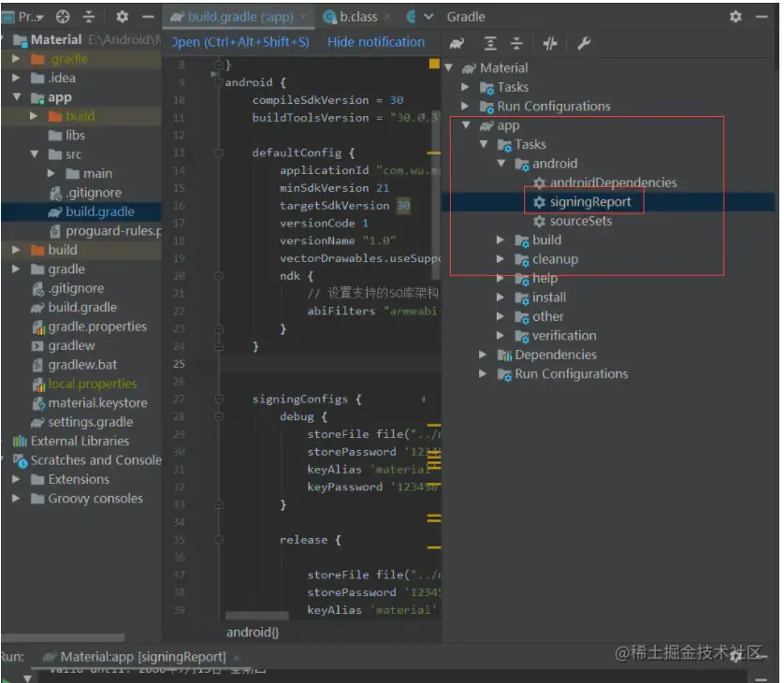Click Collapse All icon in Gradle toolbar
The height and width of the screenshot is (683, 784).
pos(516,44)
